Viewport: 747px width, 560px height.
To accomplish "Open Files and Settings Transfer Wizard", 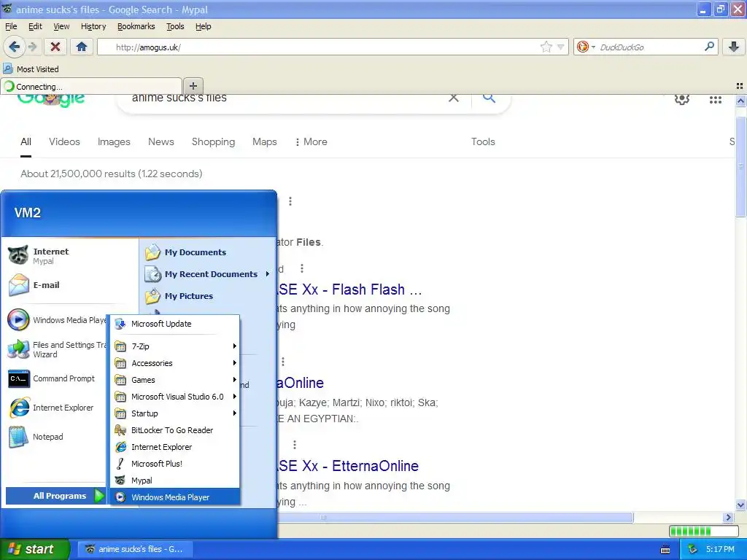I will coord(56,349).
